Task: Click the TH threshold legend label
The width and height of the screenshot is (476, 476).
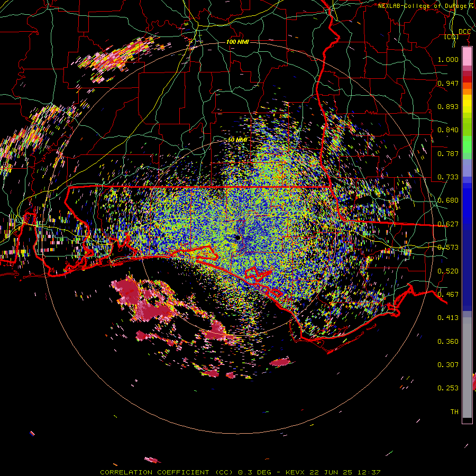Action: pos(454,411)
